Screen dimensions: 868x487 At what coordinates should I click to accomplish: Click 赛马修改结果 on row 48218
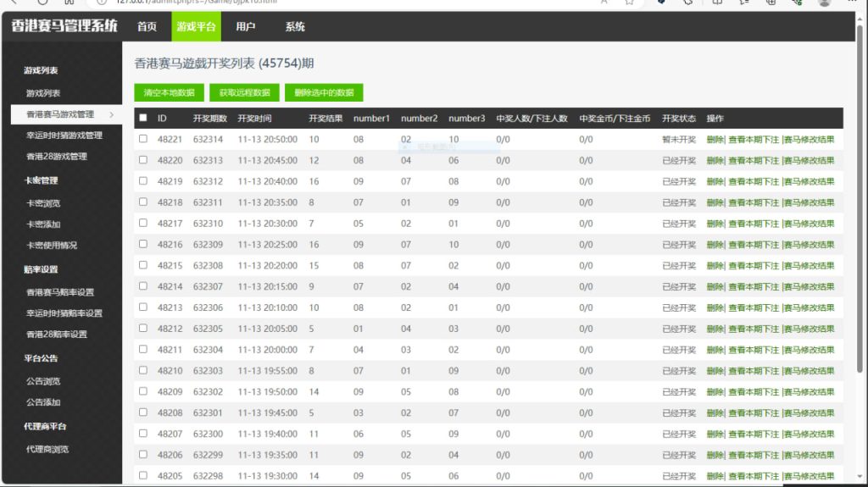coord(809,202)
